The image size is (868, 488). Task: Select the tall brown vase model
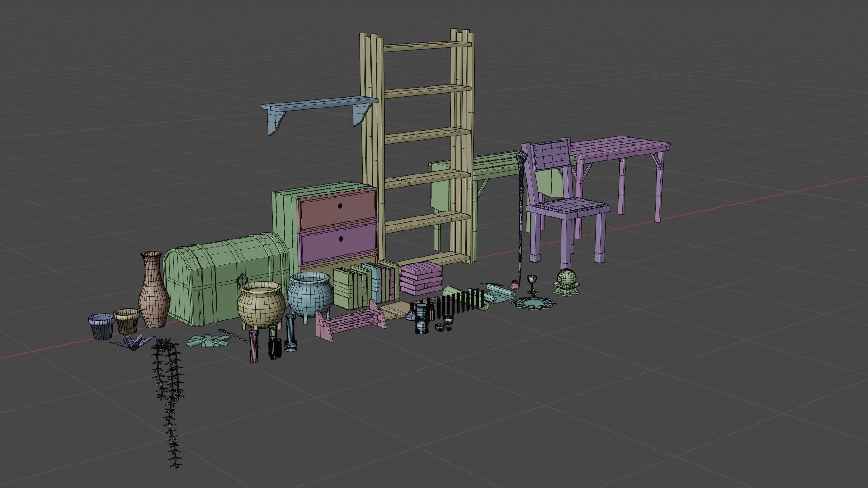[x=154, y=294]
